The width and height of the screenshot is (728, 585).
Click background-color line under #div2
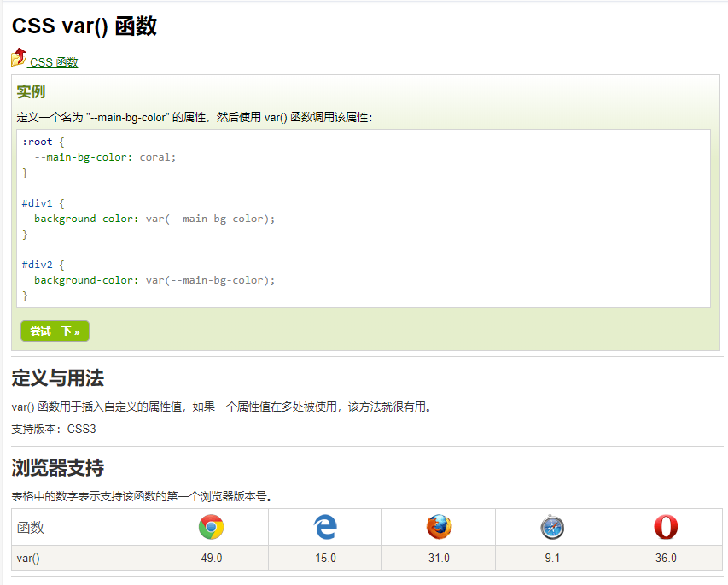[154, 280]
